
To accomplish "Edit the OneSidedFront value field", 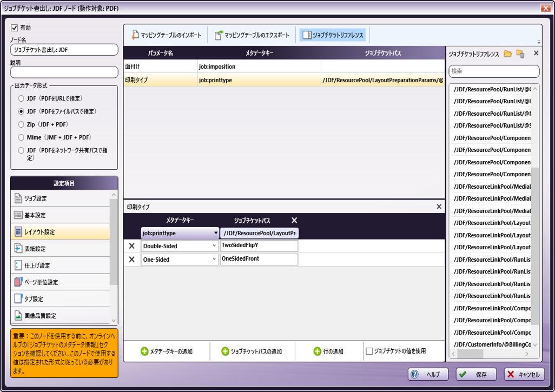I will 259,260.
